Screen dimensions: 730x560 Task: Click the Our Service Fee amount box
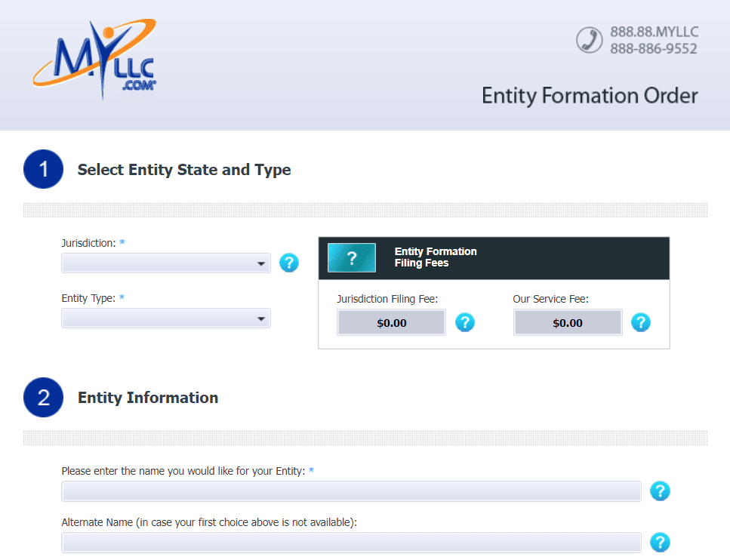(568, 322)
